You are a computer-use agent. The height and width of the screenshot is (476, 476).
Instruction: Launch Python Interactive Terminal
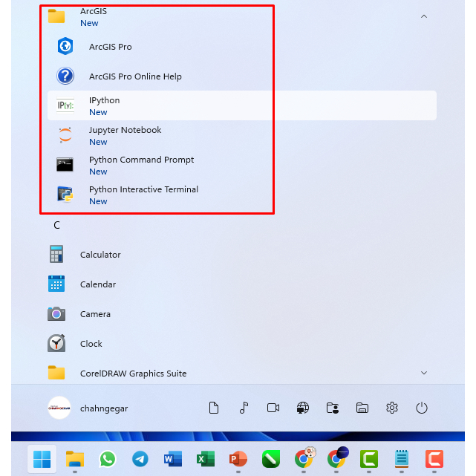pos(143,195)
